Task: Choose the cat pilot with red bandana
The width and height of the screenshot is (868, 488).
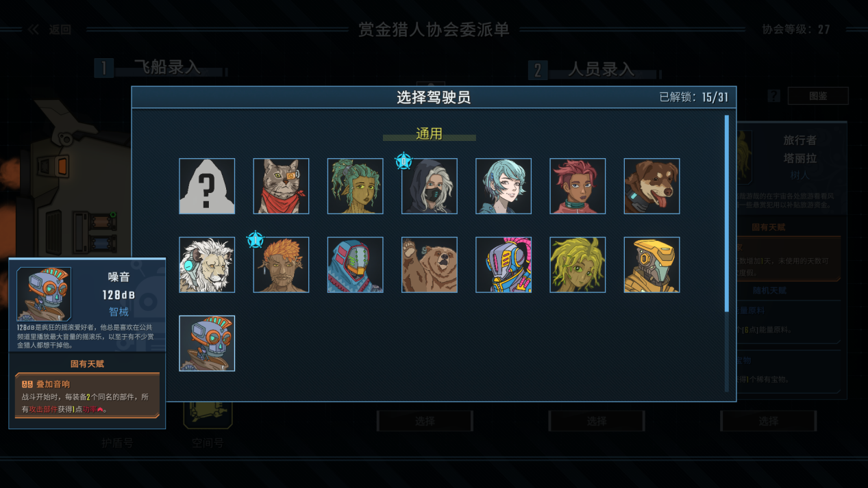Action: pos(281,186)
